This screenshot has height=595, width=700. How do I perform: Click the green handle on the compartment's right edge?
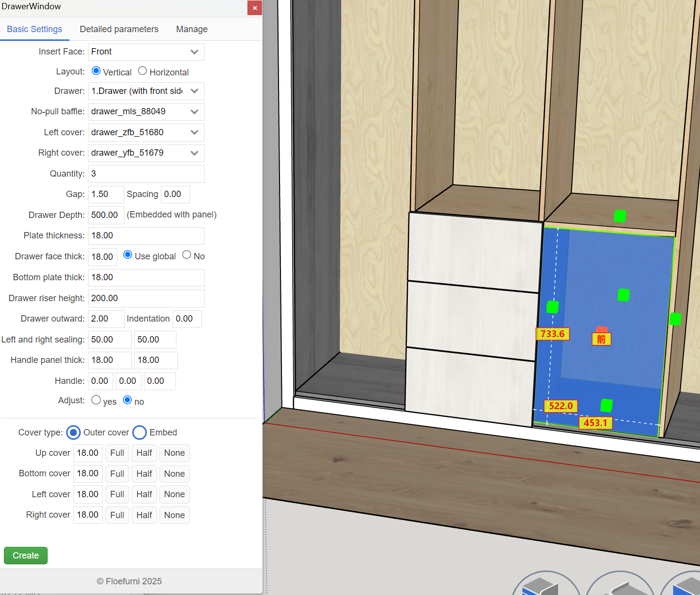pos(675,319)
